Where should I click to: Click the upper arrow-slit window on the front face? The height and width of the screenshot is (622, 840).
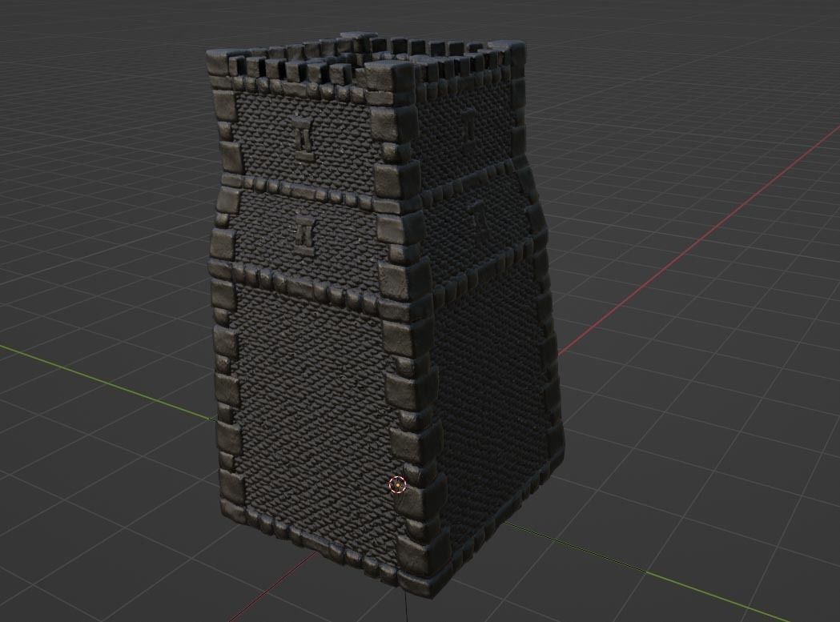click(302, 138)
